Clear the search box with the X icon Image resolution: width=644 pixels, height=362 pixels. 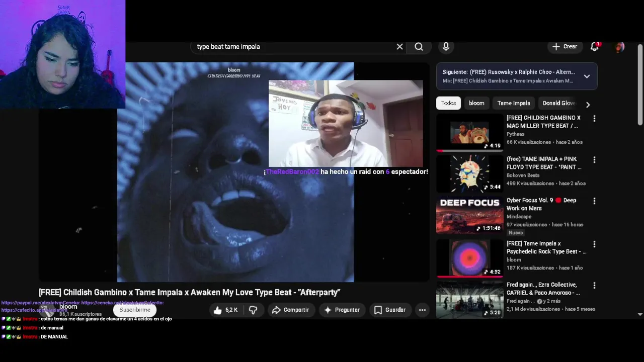point(399,47)
